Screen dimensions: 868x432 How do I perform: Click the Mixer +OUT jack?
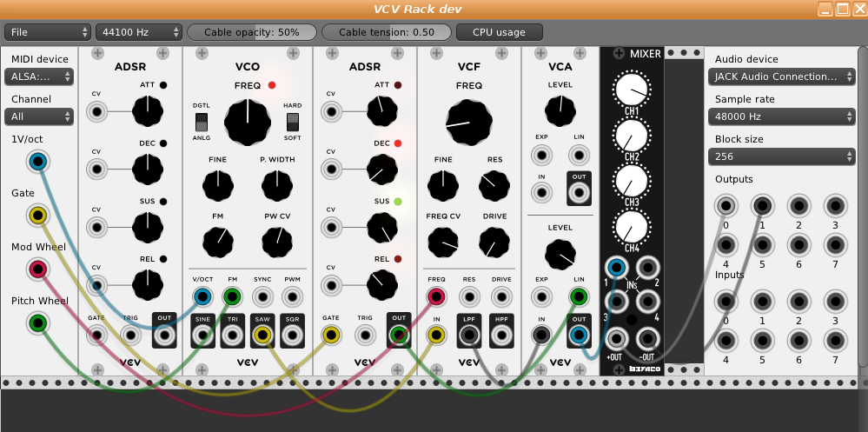[x=616, y=338]
